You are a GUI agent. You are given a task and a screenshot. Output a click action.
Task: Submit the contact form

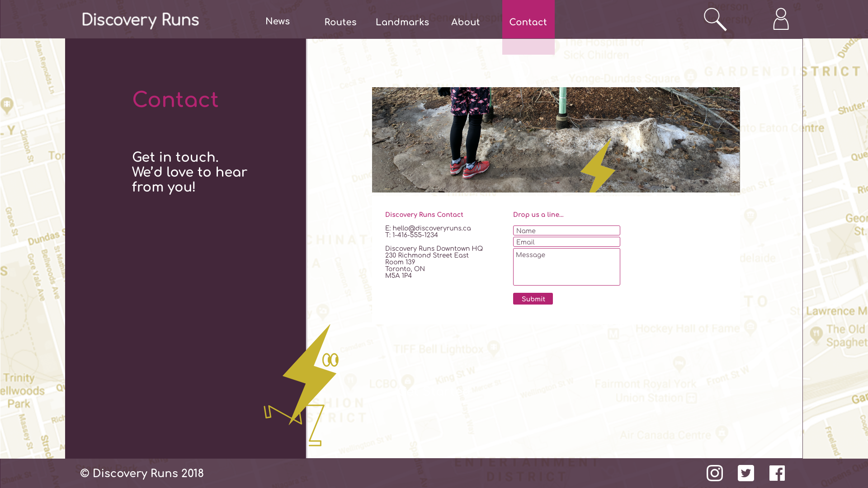pyautogui.click(x=533, y=299)
